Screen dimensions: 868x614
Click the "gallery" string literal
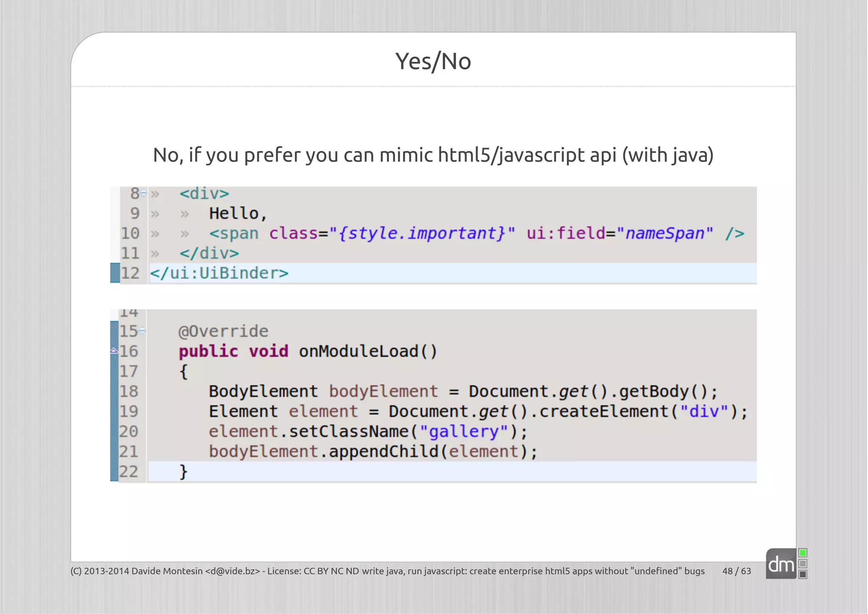[x=464, y=432]
